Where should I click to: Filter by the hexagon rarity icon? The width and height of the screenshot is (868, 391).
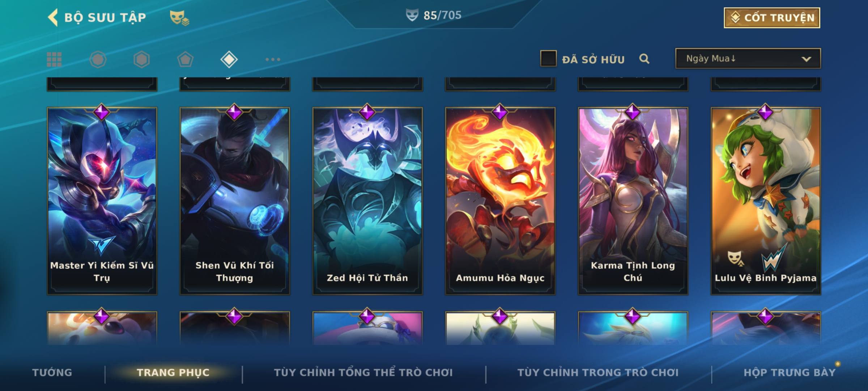pos(141,59)
